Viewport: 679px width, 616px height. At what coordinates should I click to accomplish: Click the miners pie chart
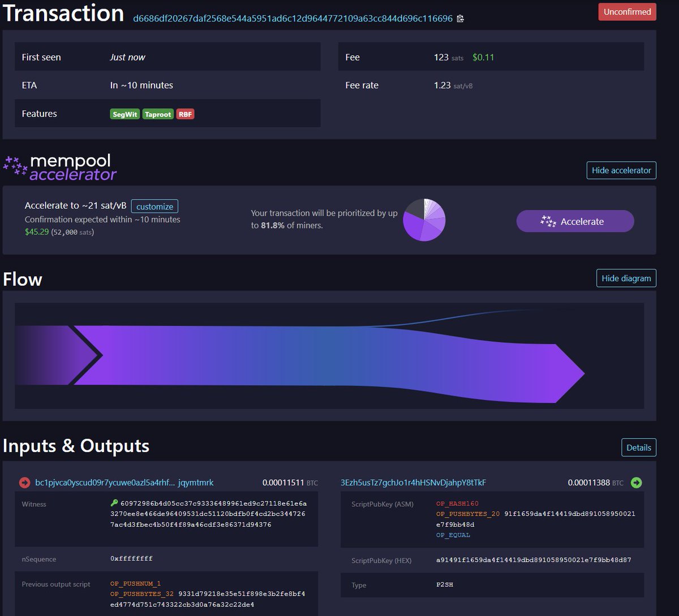click(424, 220)
